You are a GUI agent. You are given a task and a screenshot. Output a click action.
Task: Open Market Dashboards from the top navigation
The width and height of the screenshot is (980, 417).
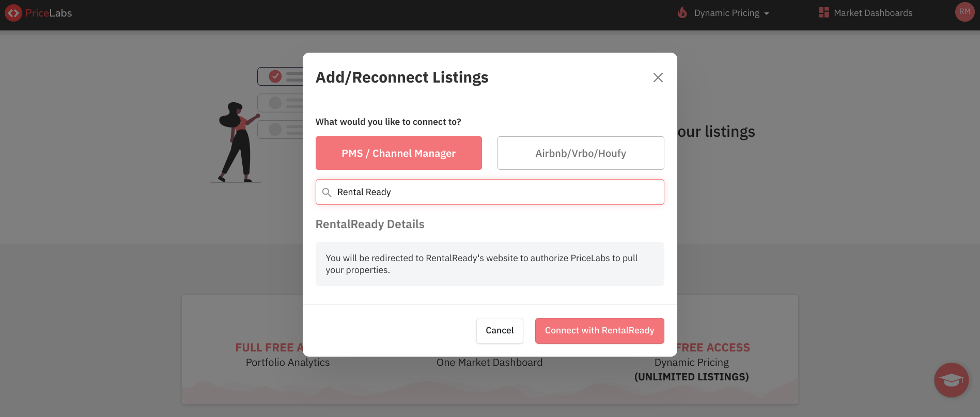tap(872, 12)
